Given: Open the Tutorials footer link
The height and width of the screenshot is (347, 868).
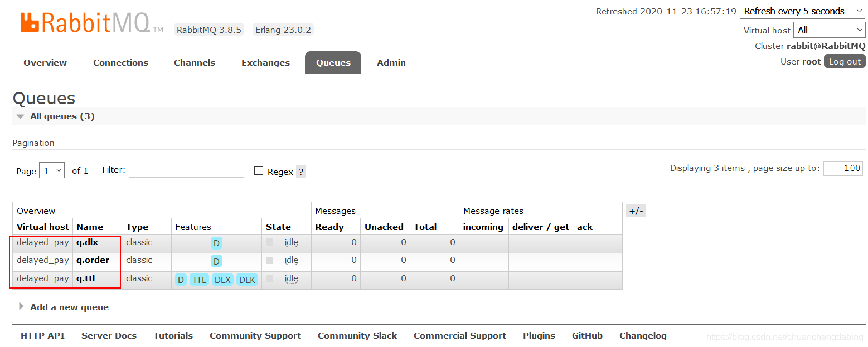Looking at the screenshot, I should (x=173, y=336).
